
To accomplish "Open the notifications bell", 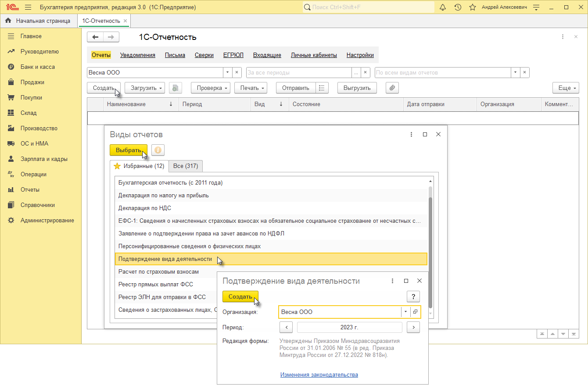I will point(443,7).
